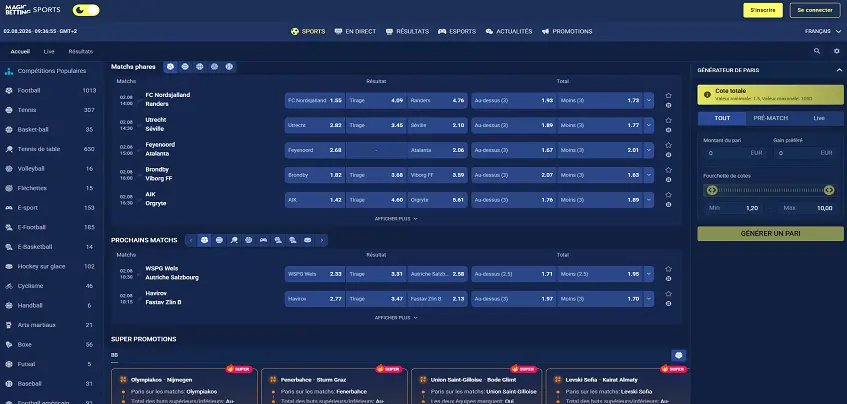Select the football icon in Prochains Matchs

pyautogui.click(x=205, y=240)
